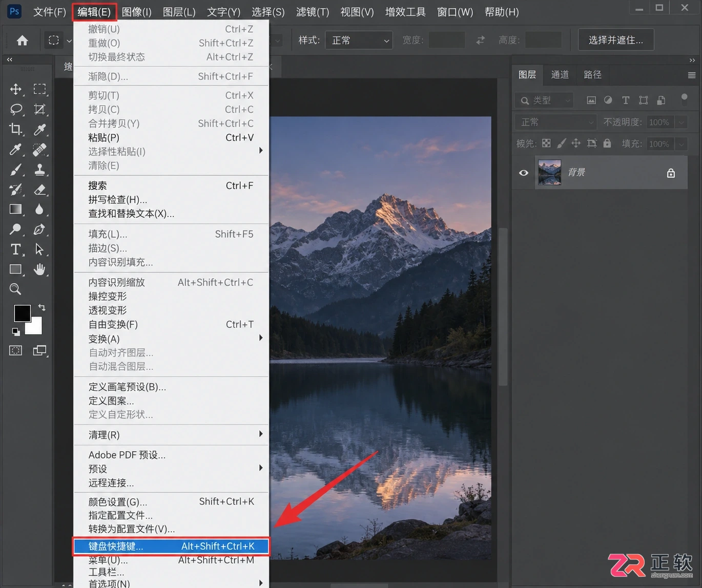
Task: Select the Rectangle shape tool
Action: pos(16,269)
